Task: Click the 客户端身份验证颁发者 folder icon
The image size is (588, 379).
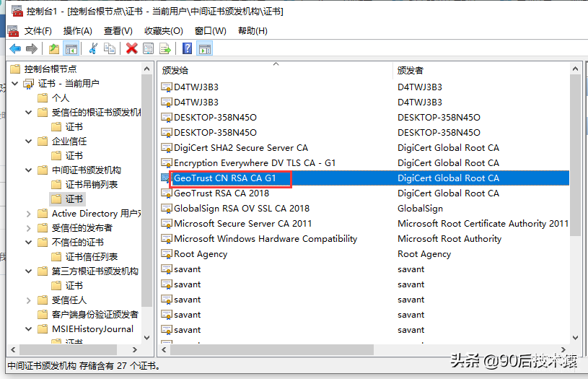Action: (x=43, y=315)
